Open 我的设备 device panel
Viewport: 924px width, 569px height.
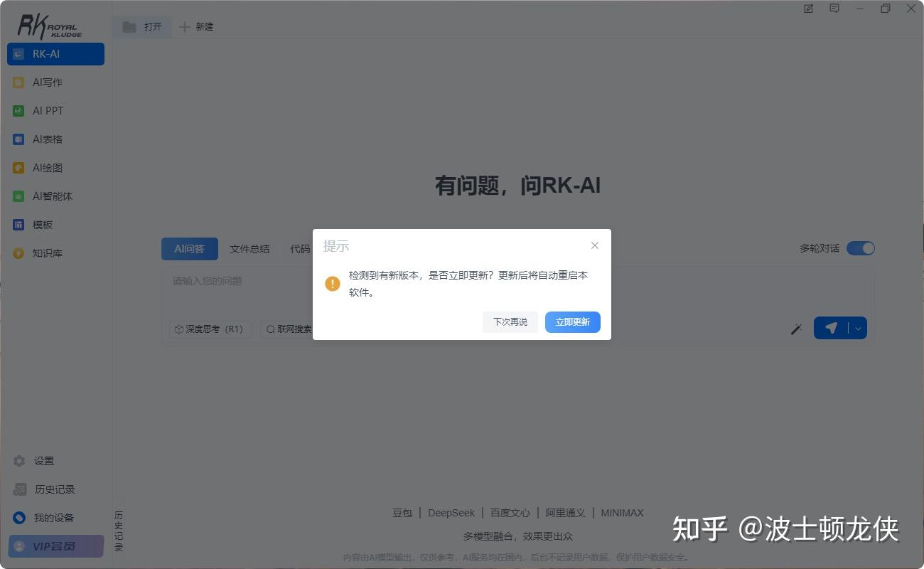(50, 517)
